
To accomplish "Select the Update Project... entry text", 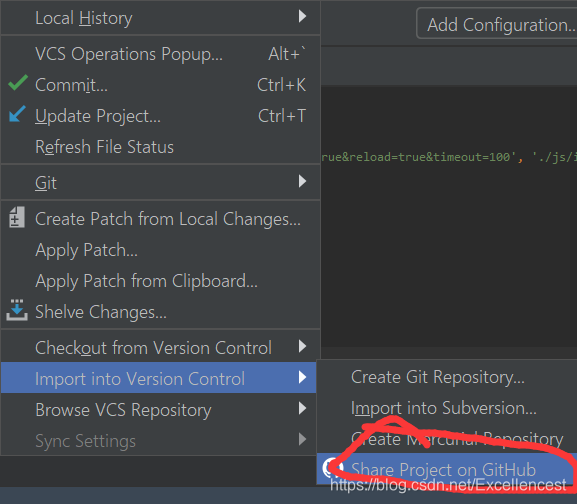I will click(98, 117).
